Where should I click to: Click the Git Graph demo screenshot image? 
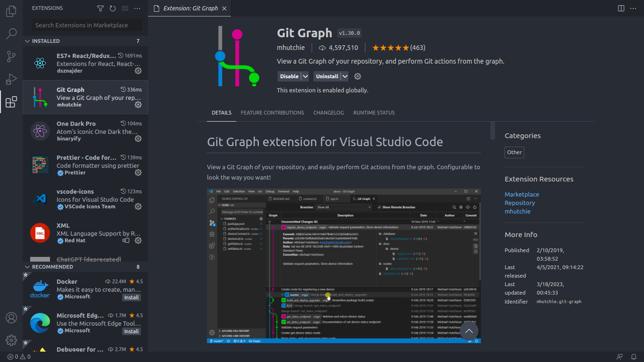coord(344,266)
